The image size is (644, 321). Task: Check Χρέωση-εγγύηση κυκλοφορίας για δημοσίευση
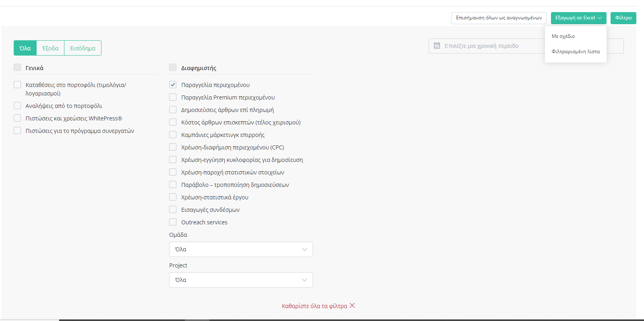pyautogui.click(x=173, y=159)
